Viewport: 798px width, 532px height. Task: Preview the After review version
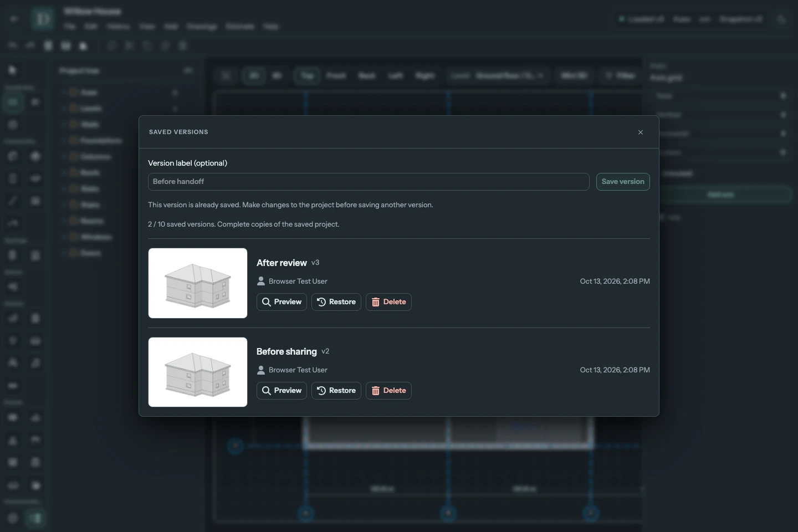[282, 302]
